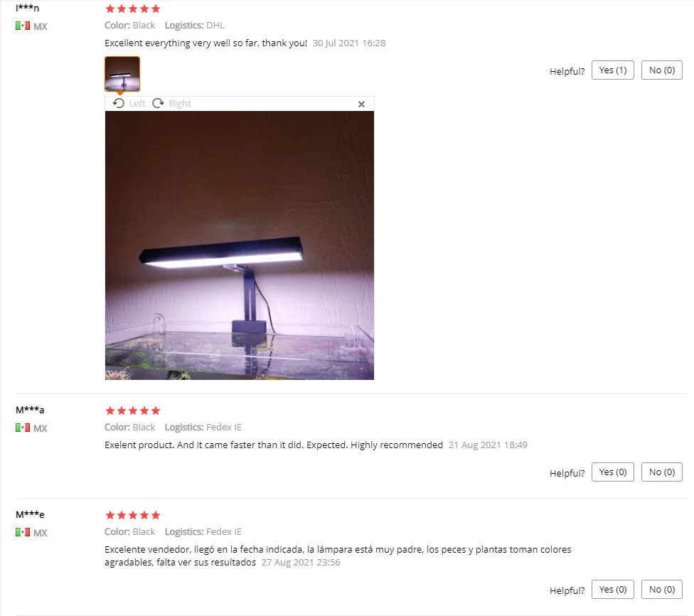This screenshot has width=694, height=616.
Task: Rotate the review photo right
Action: point(171,104)
